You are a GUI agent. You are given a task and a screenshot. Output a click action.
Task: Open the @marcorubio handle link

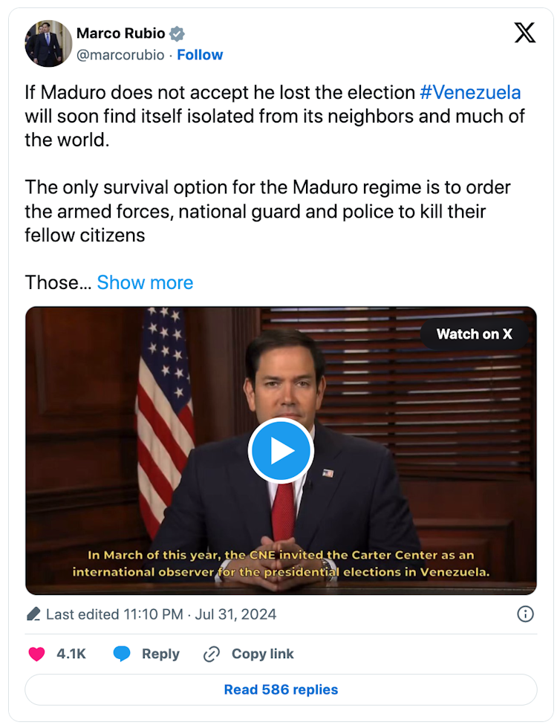point(120,55)
